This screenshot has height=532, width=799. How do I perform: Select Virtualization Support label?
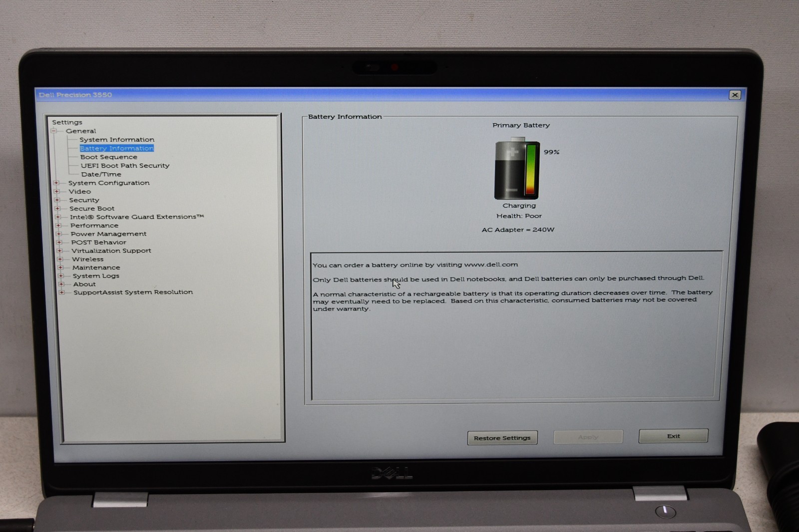point(111,251)
